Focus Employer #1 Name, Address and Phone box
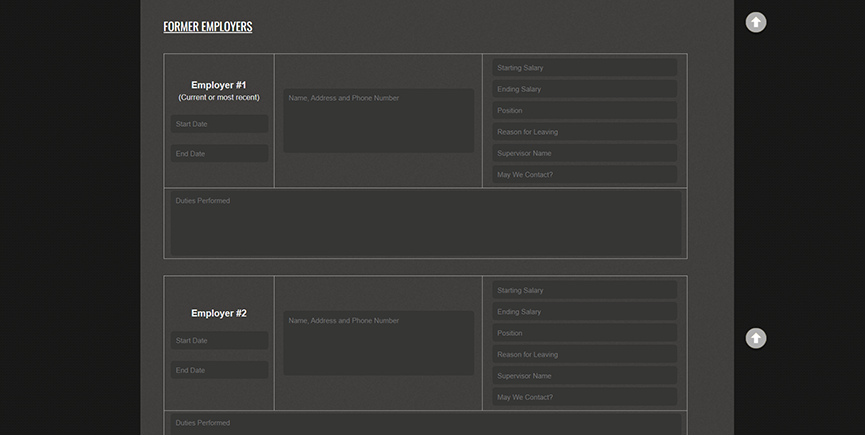Screen dimensions: 865x435 point(378,121)
